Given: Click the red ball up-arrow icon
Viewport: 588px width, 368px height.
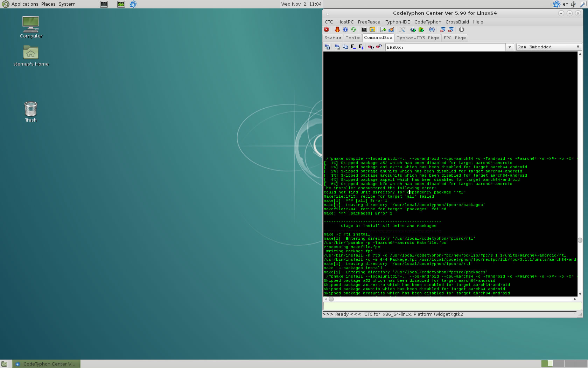Looking at the screenshot, I should (379, 47).
